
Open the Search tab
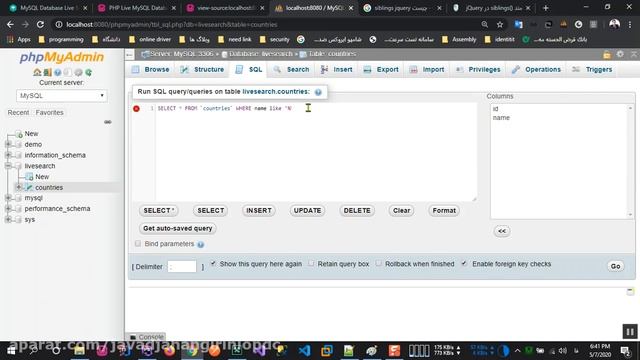coord(291,70)
